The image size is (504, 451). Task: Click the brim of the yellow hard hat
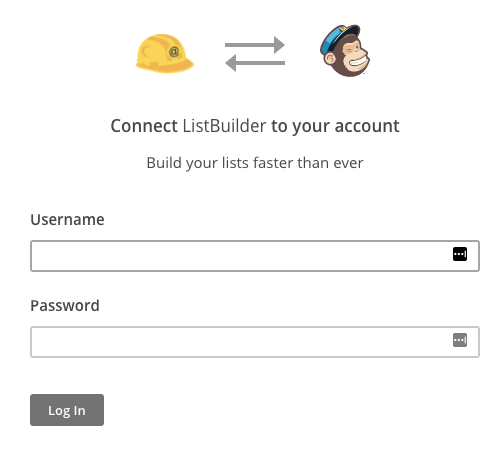(165, 67)
